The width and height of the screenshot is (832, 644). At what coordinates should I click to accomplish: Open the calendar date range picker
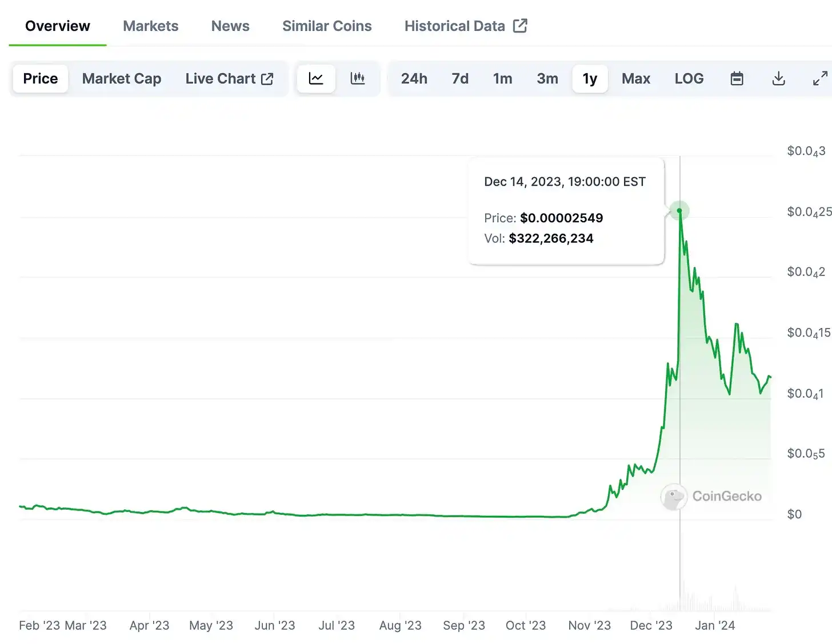(737, 78)
